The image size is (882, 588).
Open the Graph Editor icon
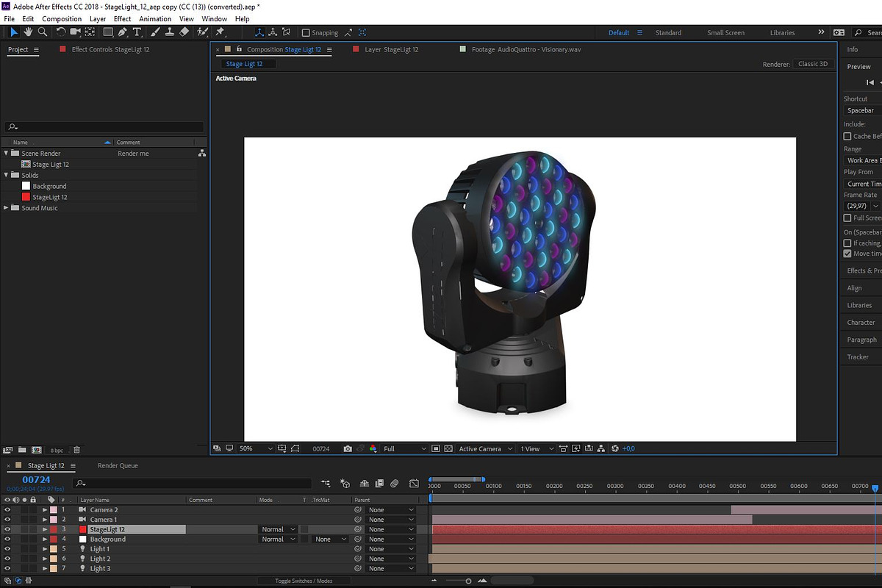pyautogui.click(x=414, y=483)
